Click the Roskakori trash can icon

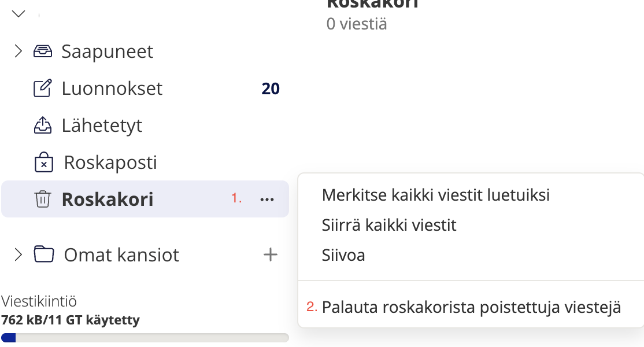42,200
